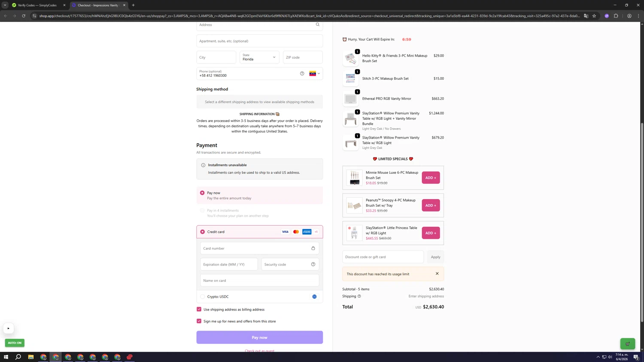The width and height of the screenshot is (644, 362).
Task: Show hidden icons in the system tray
Action: (x=598, y=357)
